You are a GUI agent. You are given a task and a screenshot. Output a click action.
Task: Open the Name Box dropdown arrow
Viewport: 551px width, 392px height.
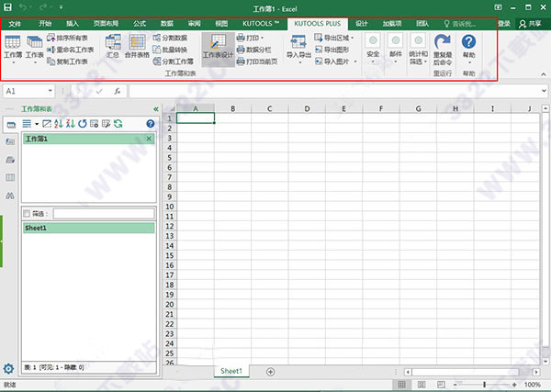click(x=50, y=91)
